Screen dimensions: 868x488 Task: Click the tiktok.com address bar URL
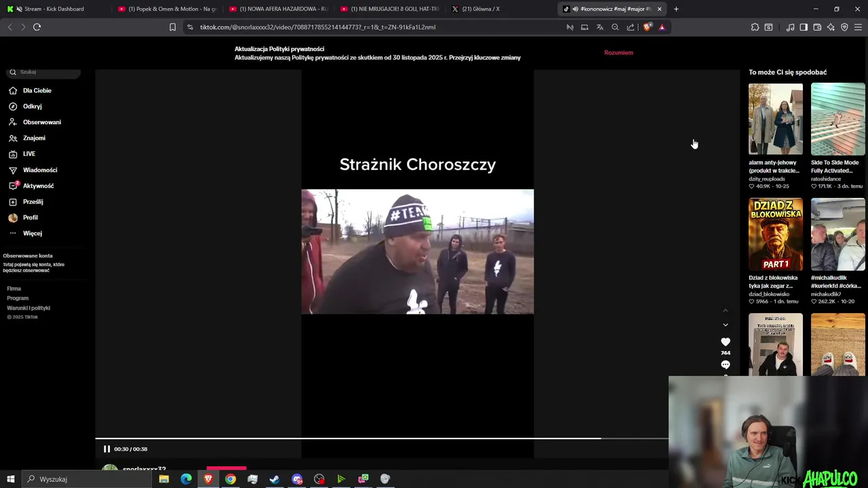pyautogui.click(x=317, y=27)
